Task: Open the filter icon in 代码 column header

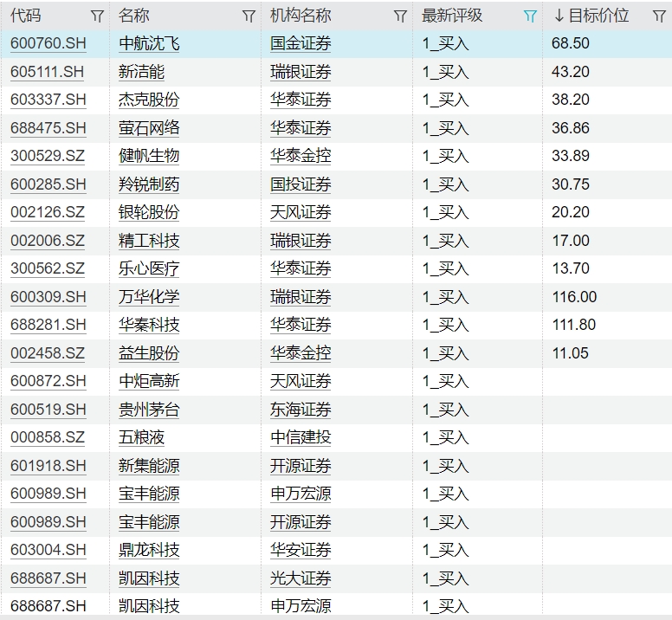Action: (x=97, y=16)
